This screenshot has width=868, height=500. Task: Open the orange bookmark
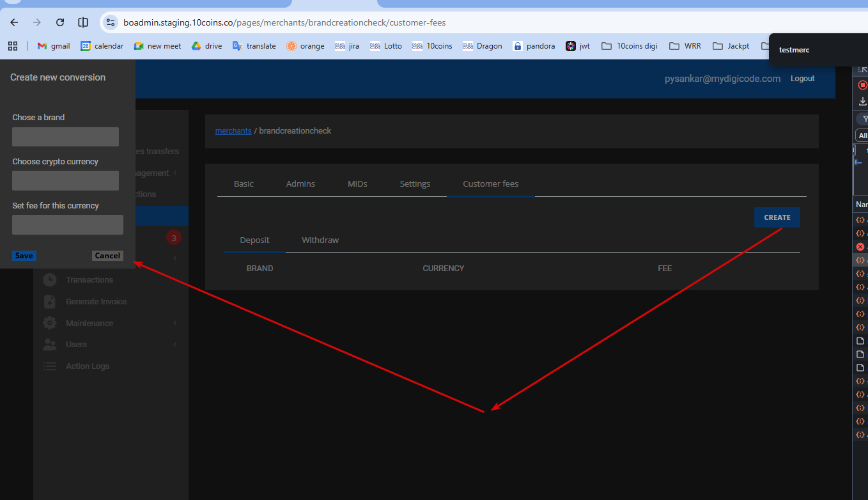tap(306, 46)
